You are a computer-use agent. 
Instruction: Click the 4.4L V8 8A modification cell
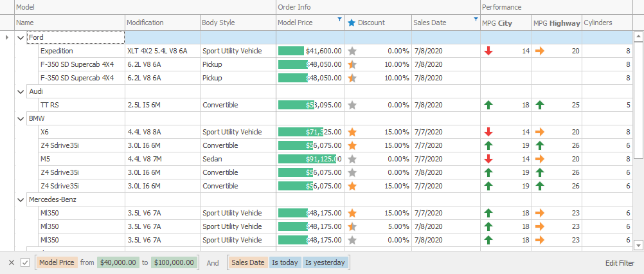(163, 132)
